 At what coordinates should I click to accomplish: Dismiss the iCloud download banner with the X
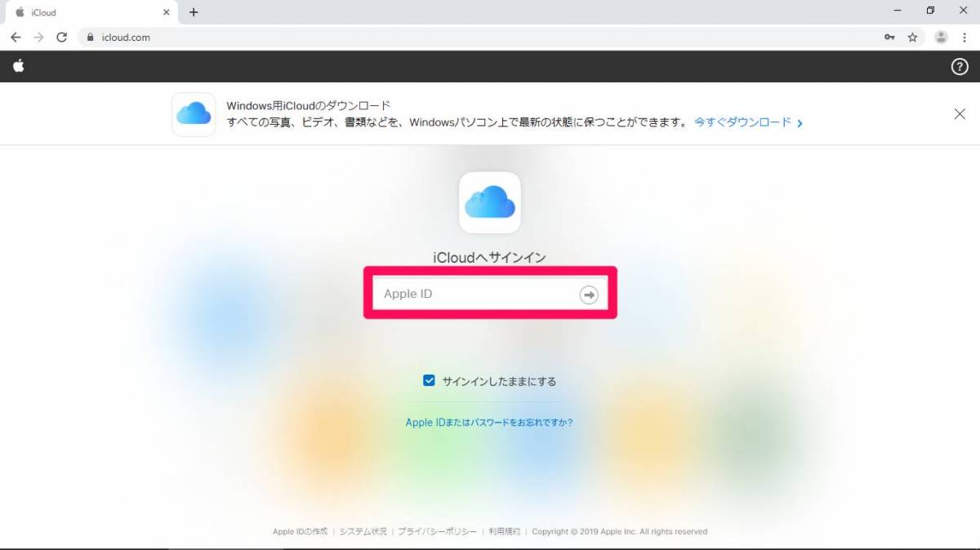click(960, 113)
